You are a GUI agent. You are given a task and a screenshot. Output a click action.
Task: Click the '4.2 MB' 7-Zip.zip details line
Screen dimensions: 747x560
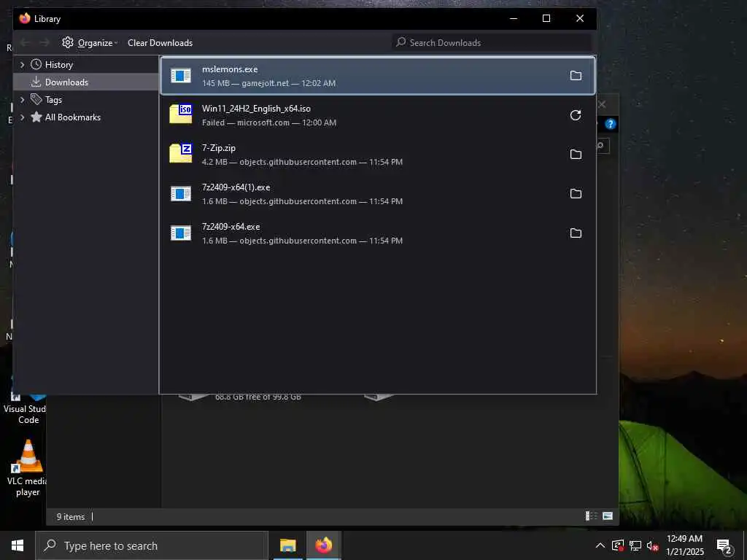pyautogui.click(x=302, y=162)
